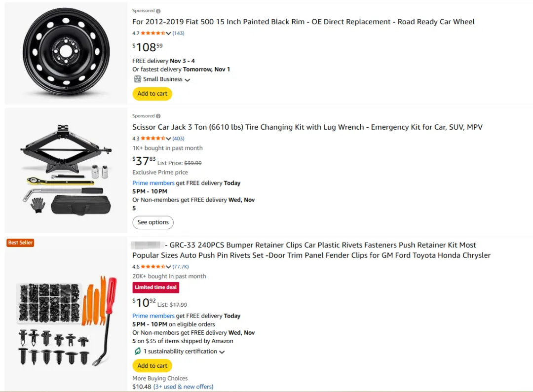Click the star rating of Bumper Retainer Clips

[x=153, y=267]
